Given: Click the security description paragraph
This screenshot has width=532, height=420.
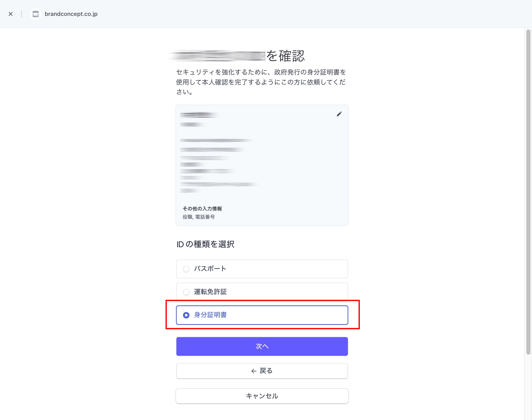Looking at the screenshot, I should [261, 82].
